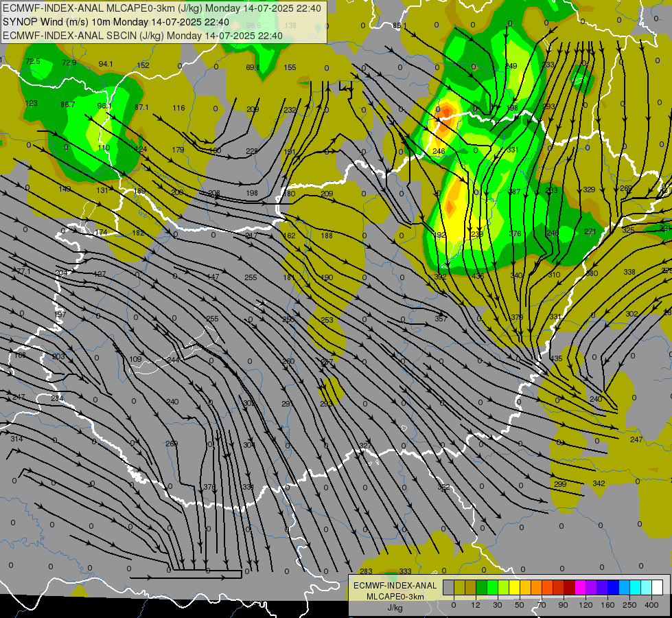This screenshot has width=672, height=618.
Task: Click the map value 123
Action: click(x=32, y=103)
